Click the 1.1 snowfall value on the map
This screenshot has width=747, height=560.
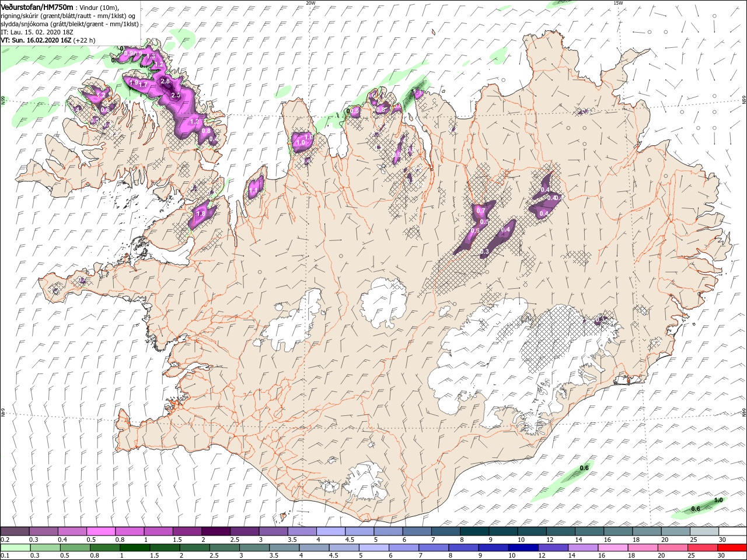(x=253, y=191)
